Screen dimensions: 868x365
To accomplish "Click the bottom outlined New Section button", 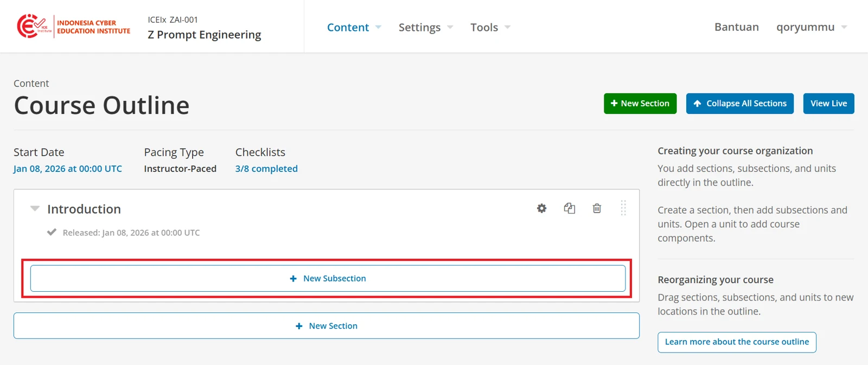I will (x=327, y=326).
